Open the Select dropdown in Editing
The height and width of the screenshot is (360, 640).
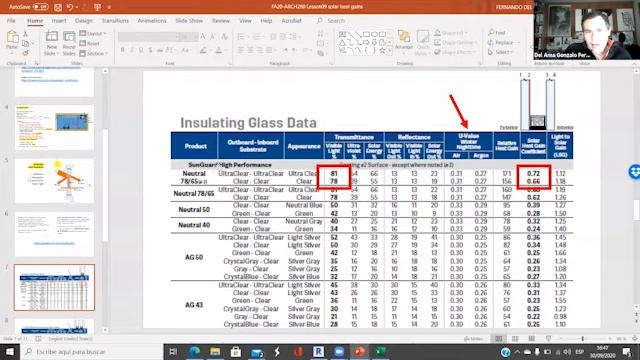[500, 52]
